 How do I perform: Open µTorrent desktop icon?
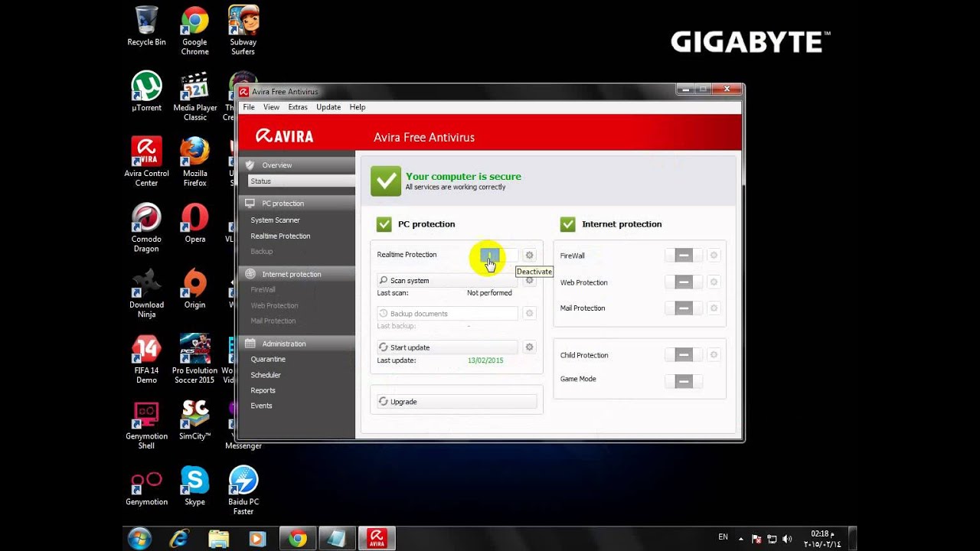[x=146, y=92]
